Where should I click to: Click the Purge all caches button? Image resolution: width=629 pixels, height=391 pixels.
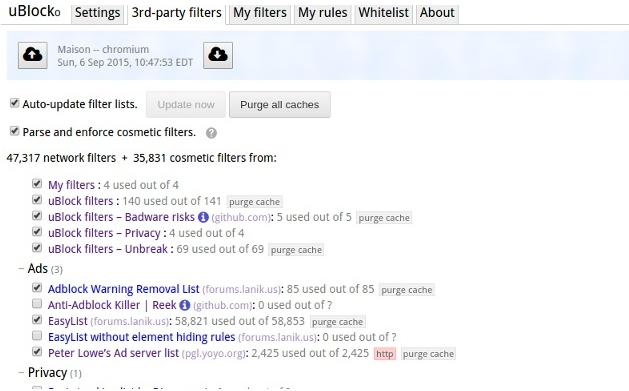(280, 105)
